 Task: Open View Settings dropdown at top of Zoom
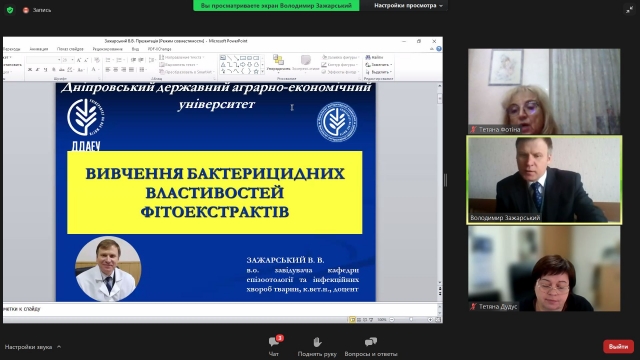pyautogui.click(x=408, y=6)
